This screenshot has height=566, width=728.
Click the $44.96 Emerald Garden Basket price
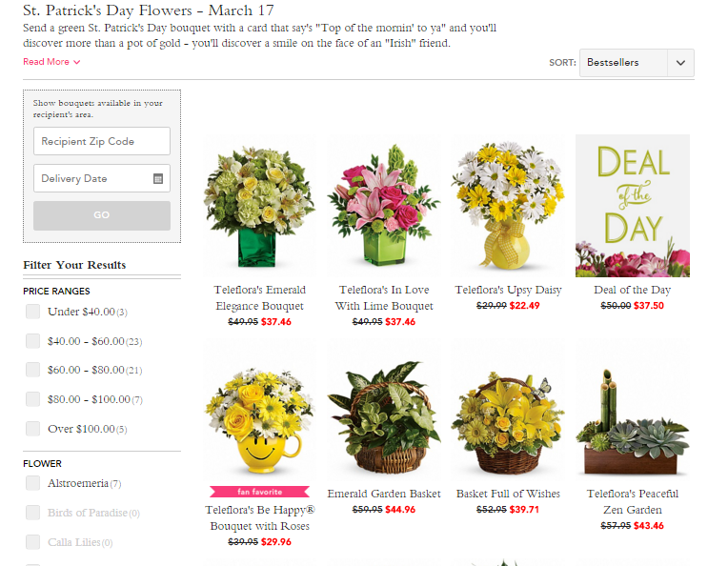click(400, 510)
